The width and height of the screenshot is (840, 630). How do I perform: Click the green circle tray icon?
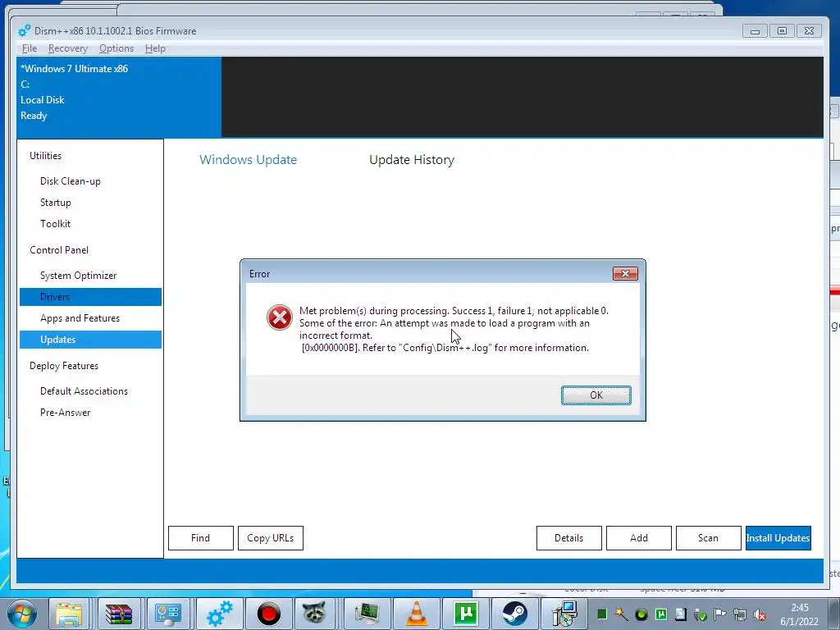pyautogui.click(x=641, y=614)
